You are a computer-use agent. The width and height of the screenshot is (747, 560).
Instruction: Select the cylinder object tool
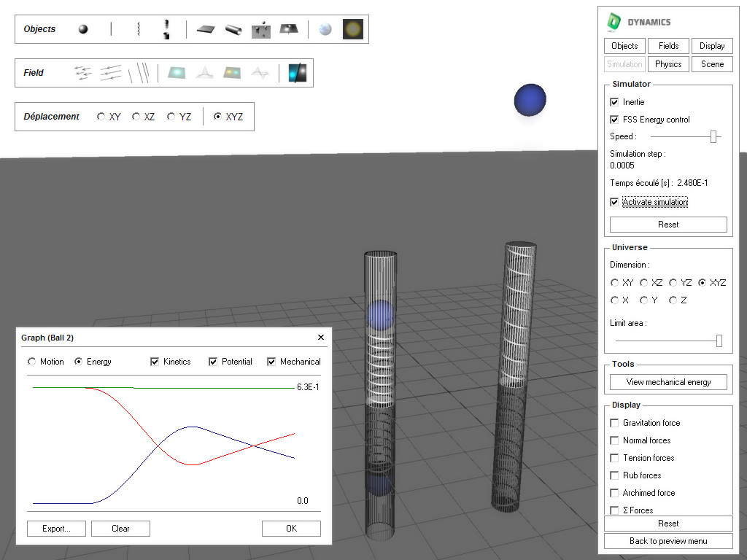coord(234,29)
